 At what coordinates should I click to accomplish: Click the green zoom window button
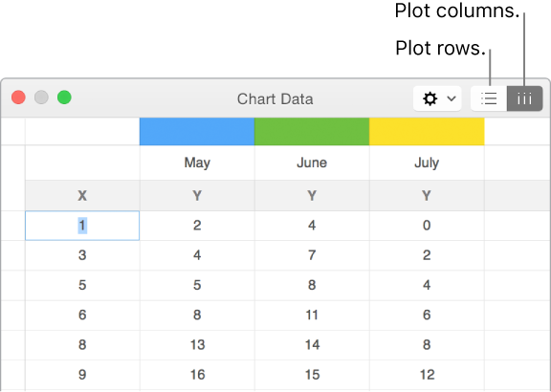pyautogui.click(x=64, y=98)
